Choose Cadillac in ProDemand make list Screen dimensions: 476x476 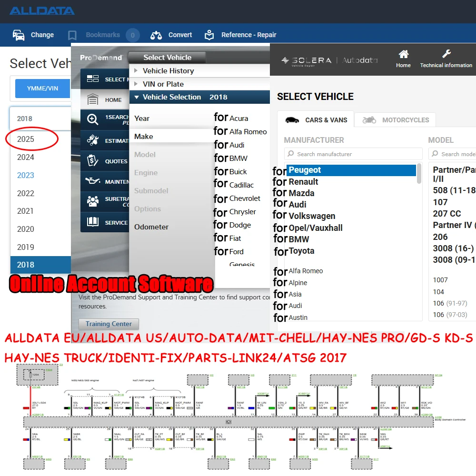[241, 185]
